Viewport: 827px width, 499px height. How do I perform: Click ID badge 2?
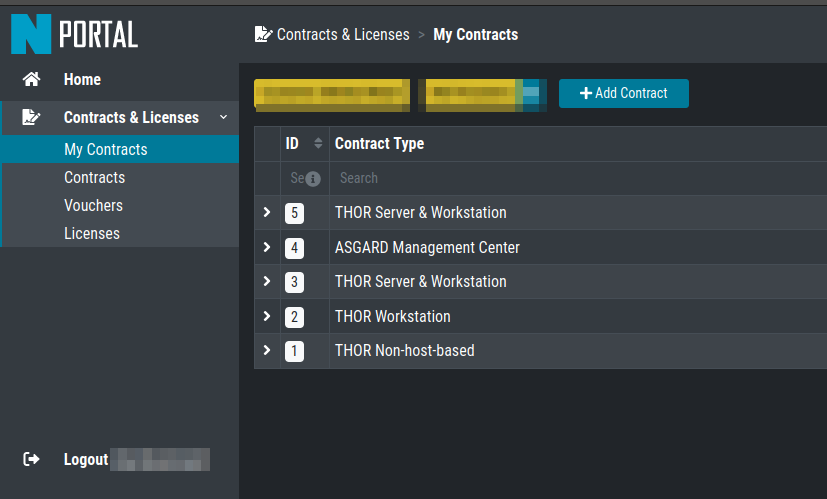[294, 317]
